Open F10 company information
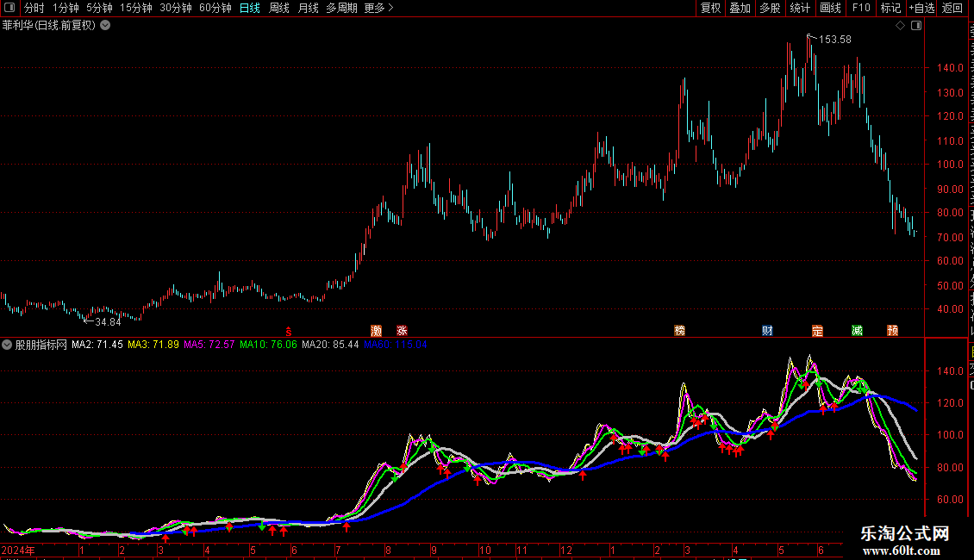The image size is (974, 560). point(861,8)
